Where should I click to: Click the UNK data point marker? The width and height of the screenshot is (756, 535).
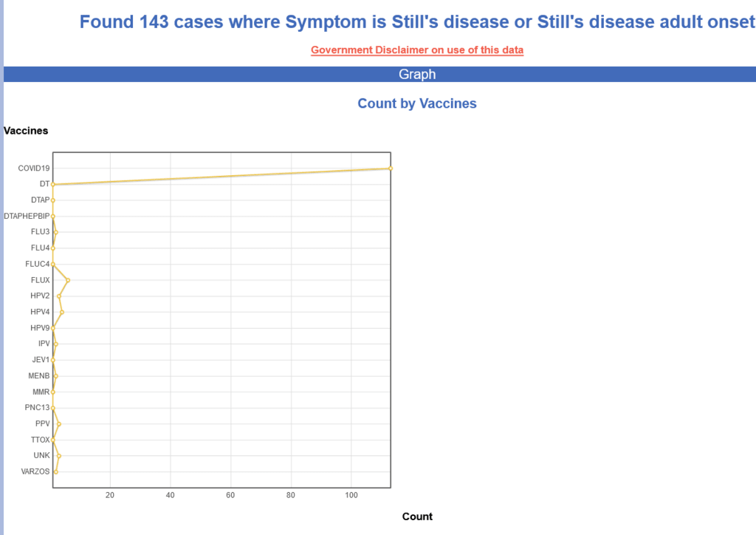[x=59, y=456]
